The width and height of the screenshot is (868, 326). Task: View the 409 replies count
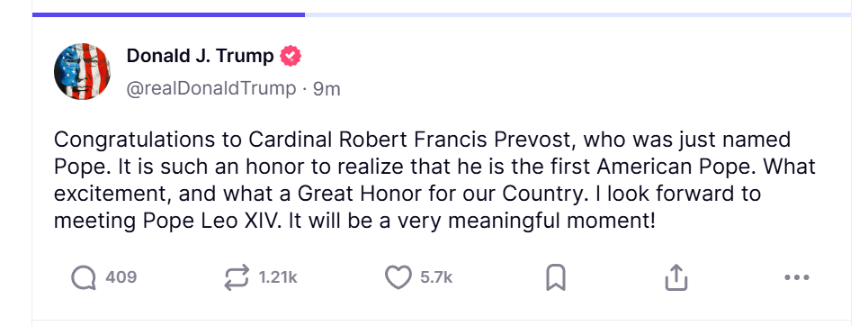point(121,277)
